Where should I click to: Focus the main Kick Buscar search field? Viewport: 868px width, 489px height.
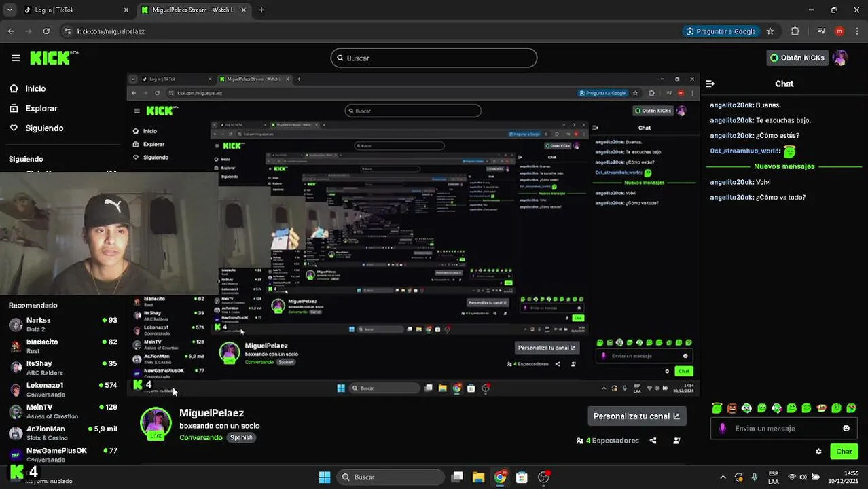(434, 58)
